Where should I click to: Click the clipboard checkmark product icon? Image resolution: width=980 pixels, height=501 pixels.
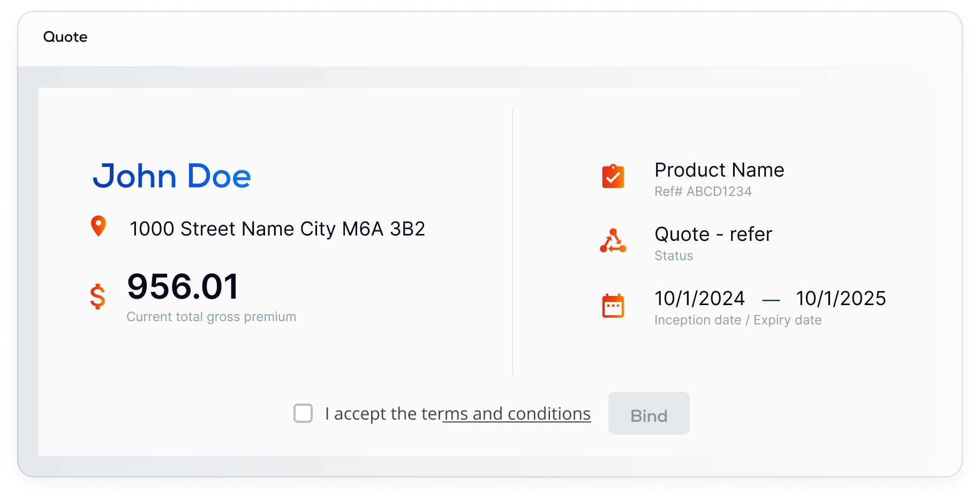[x=613, y=177]
